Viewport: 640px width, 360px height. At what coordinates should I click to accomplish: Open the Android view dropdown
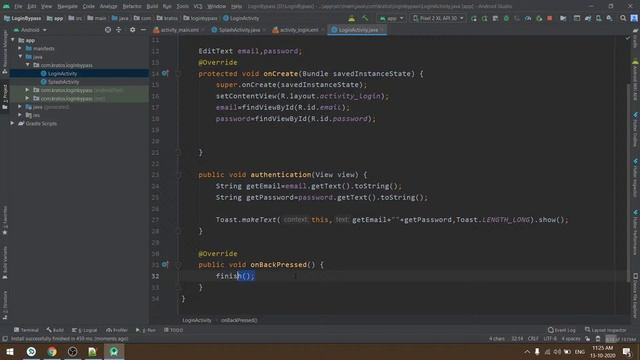tap(30, 30)
